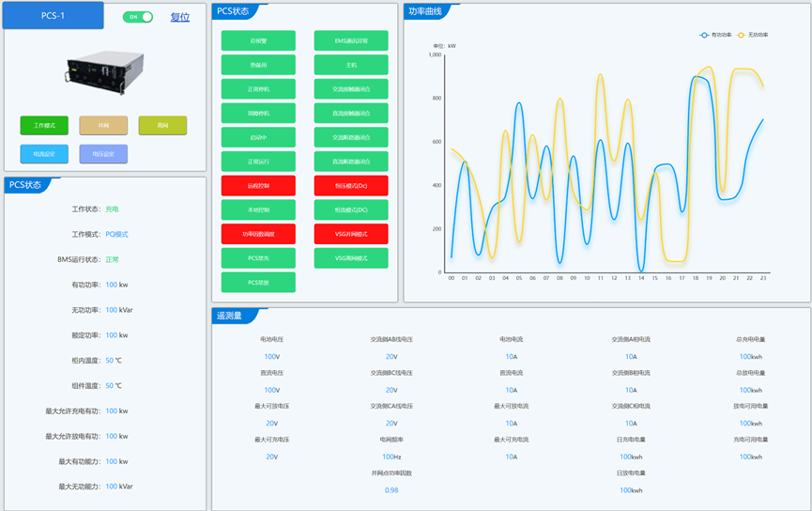The height and width of the screenshot is (511, 812).
Task: Click the olive 离网 button
Action: 162,126
